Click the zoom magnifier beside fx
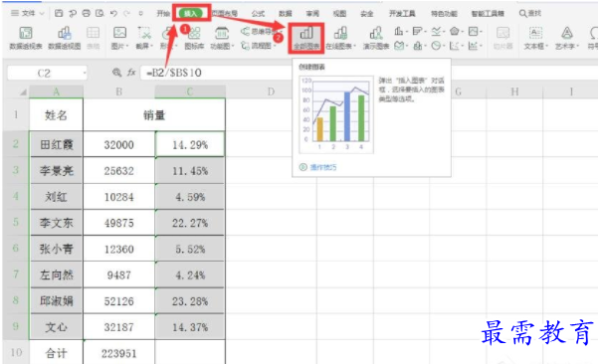This screenshot has height=364, width=602. click(116, 73)
